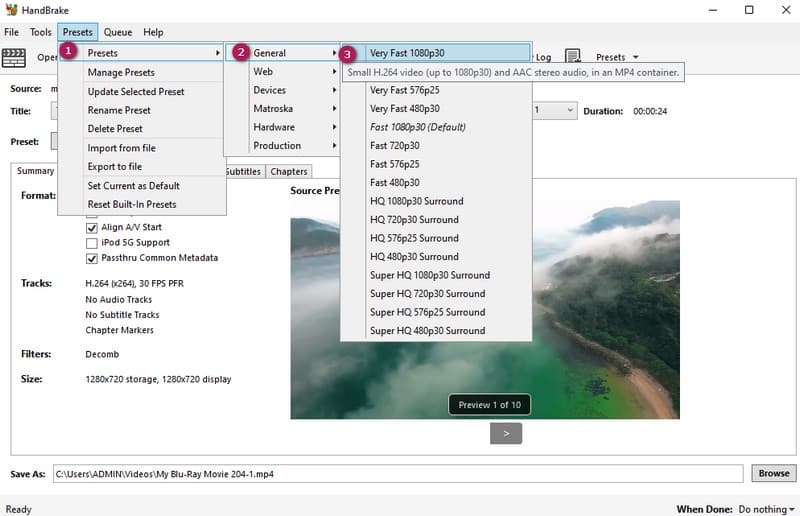800x516 pixels.
Task: Expand the Hardware preset category
Action: [x=282, y=127]
